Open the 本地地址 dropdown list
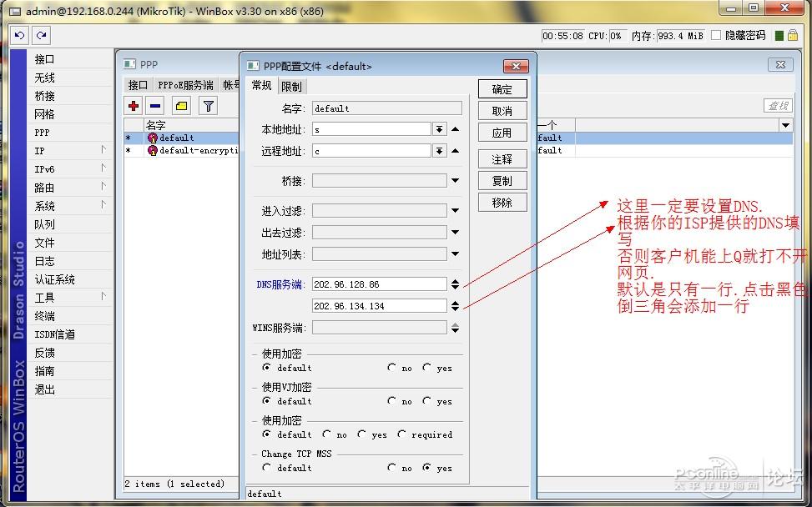The image size is (812, 507). 439,128
